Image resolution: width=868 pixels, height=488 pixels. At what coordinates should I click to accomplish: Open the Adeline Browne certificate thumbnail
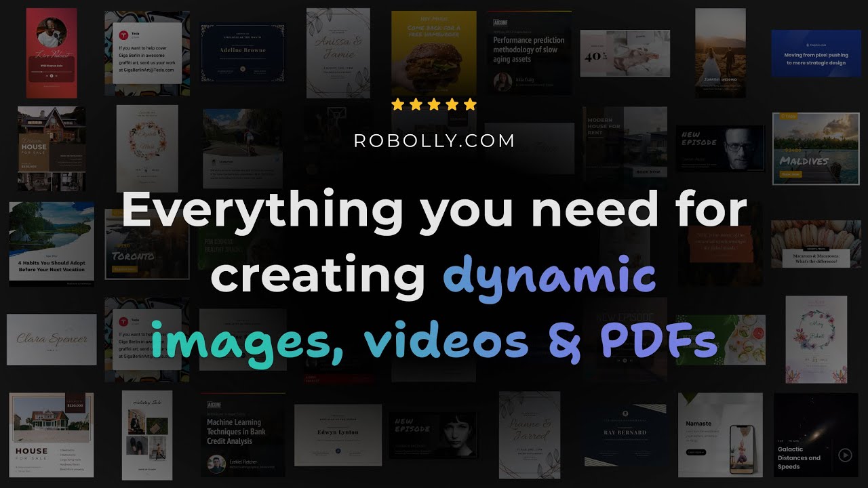click(x=242, y=54)
